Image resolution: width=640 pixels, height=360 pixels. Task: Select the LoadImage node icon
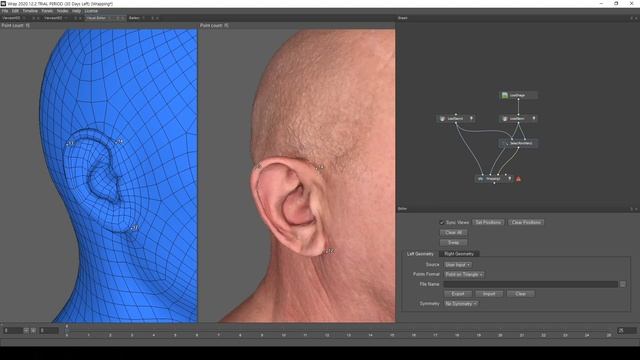504,95
